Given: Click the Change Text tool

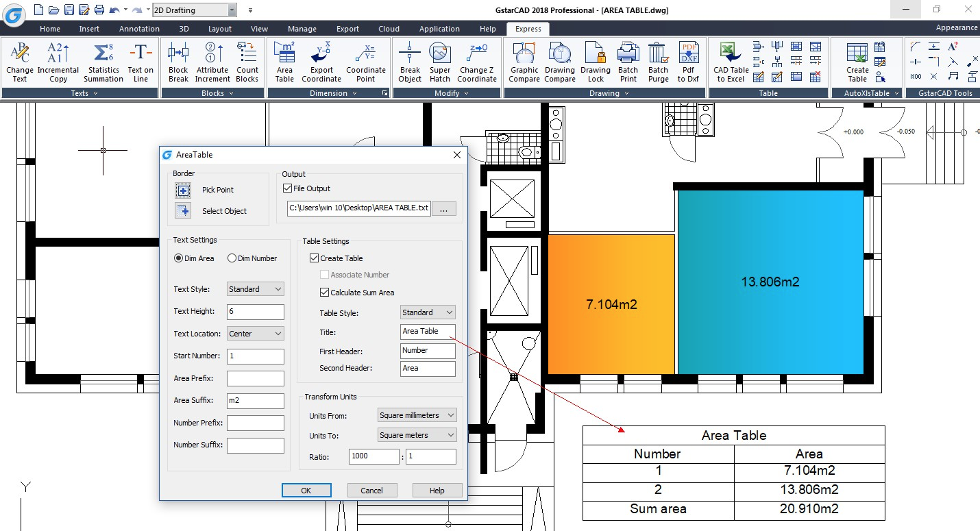Looking at the screenshot, I should 20,62.
